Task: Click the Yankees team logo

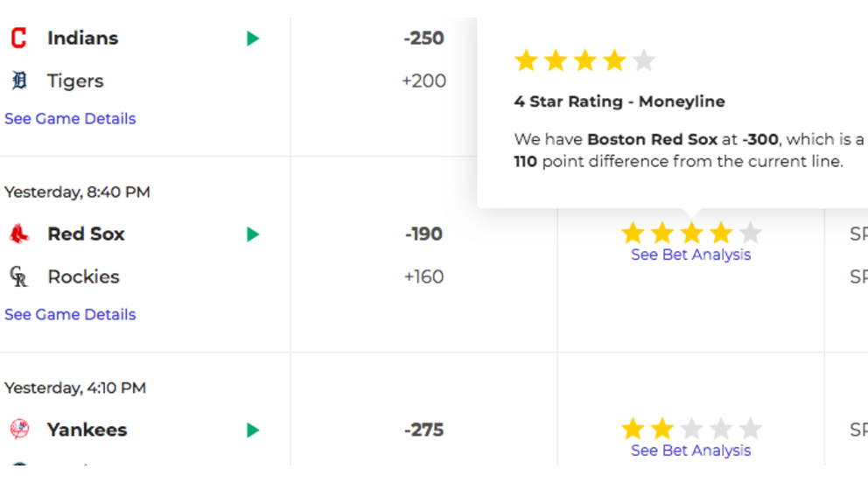Action: point(19,429)
